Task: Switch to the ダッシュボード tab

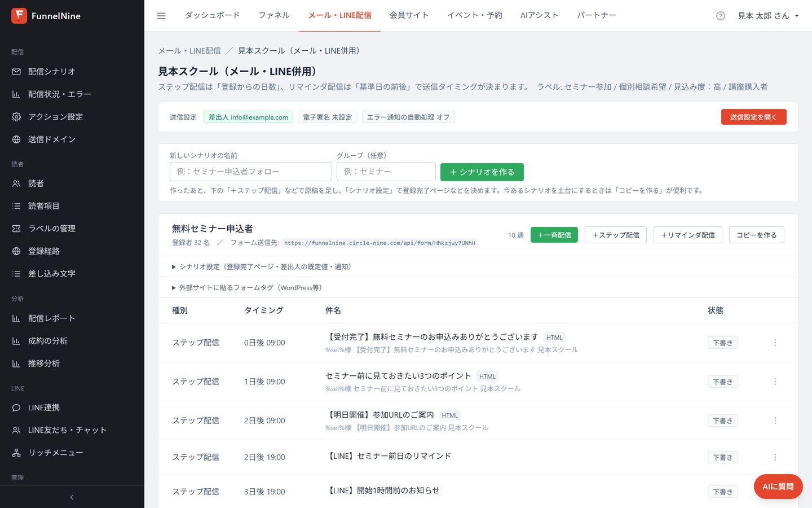Action: 213,15
